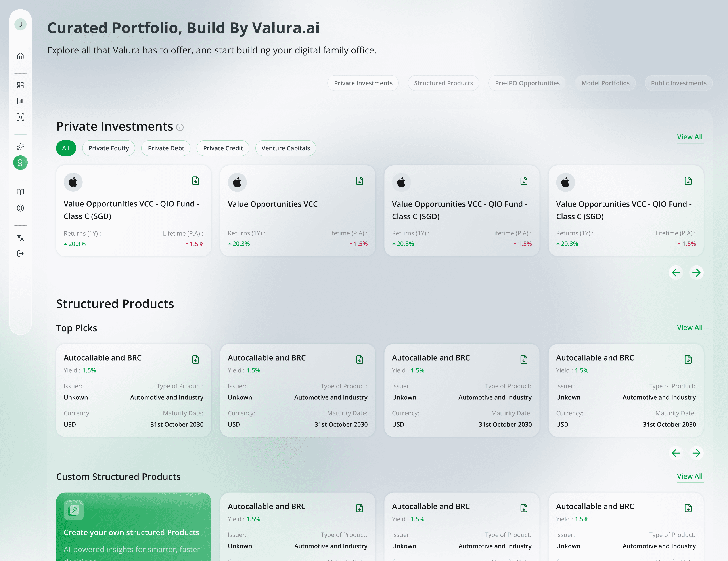Jump to Structured Products section tab
728x561 pixels.
(443, 83)
